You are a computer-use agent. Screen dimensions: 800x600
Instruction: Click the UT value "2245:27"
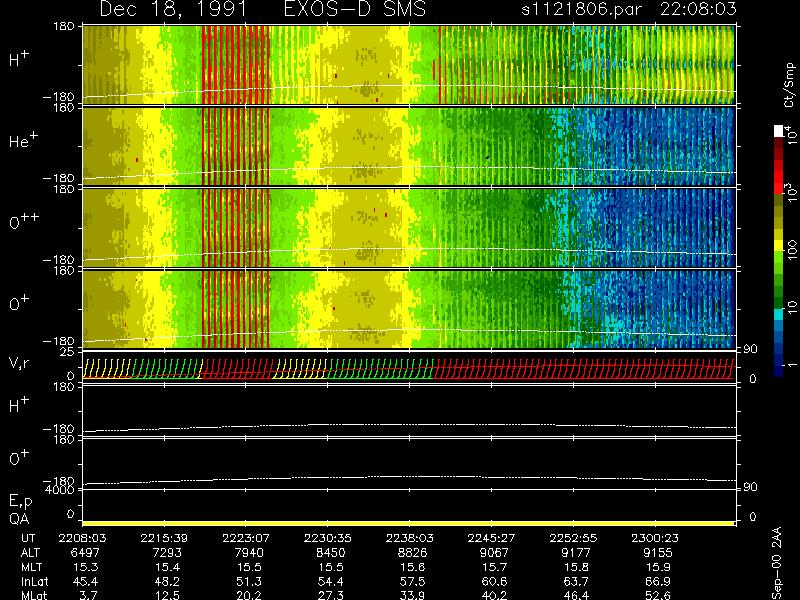tap(491, 538)
